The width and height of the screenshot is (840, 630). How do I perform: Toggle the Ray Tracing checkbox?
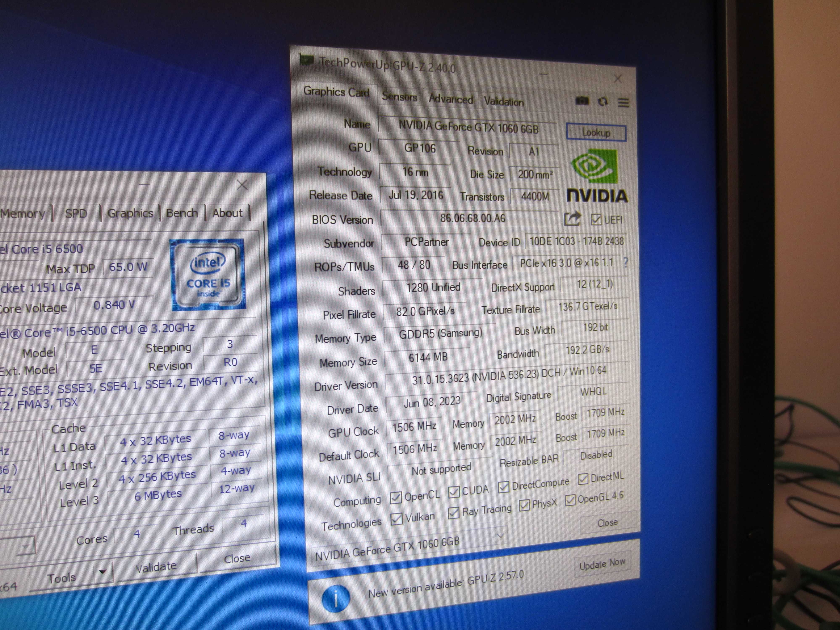(453, 513)
